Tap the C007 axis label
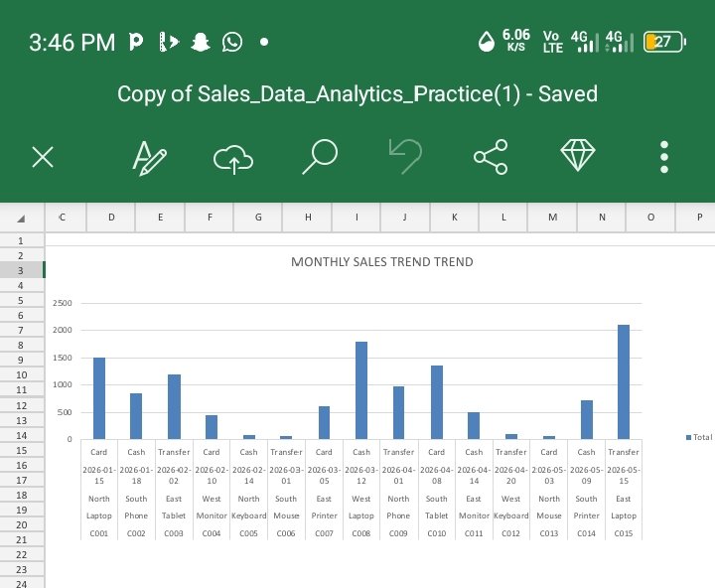This screenshot has height=588, width=715. click(x=324, y=533)
